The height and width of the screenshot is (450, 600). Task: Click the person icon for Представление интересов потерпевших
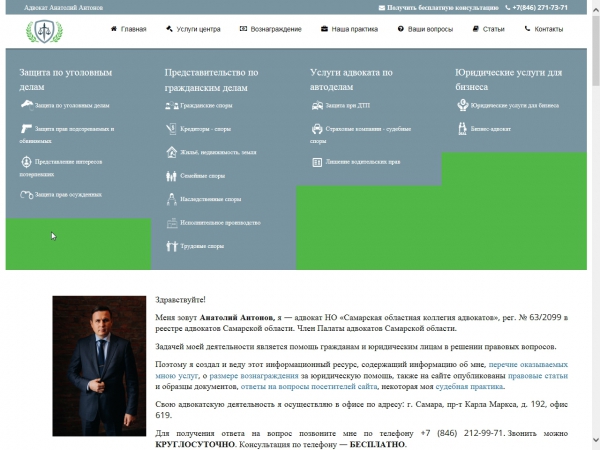[x=26, y=162]
